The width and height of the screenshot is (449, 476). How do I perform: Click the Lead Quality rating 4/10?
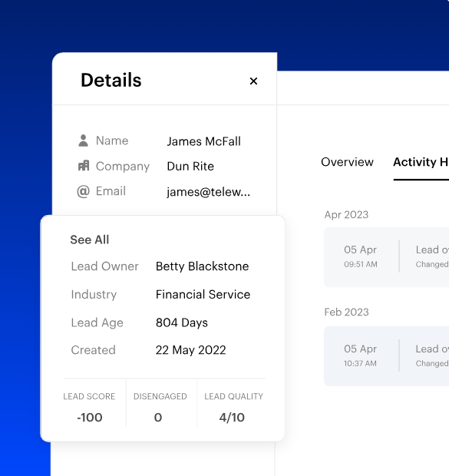pyautogui.click(x=232, y=418)
